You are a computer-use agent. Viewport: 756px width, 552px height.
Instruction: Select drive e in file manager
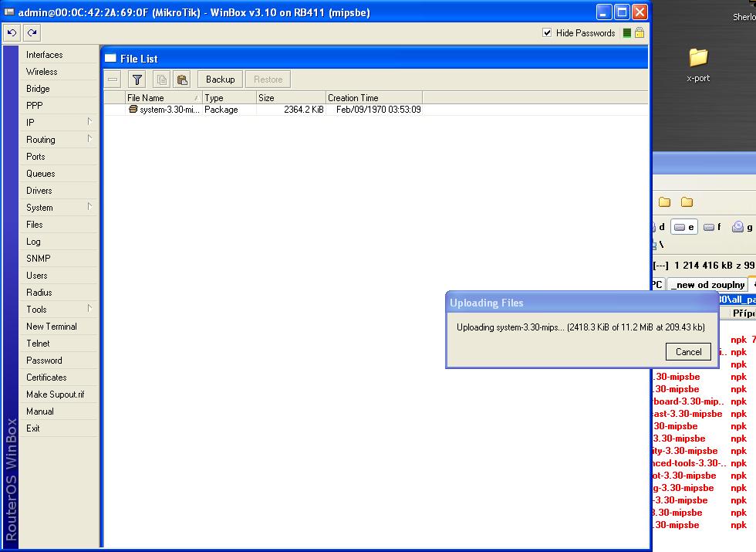[683, 227]
